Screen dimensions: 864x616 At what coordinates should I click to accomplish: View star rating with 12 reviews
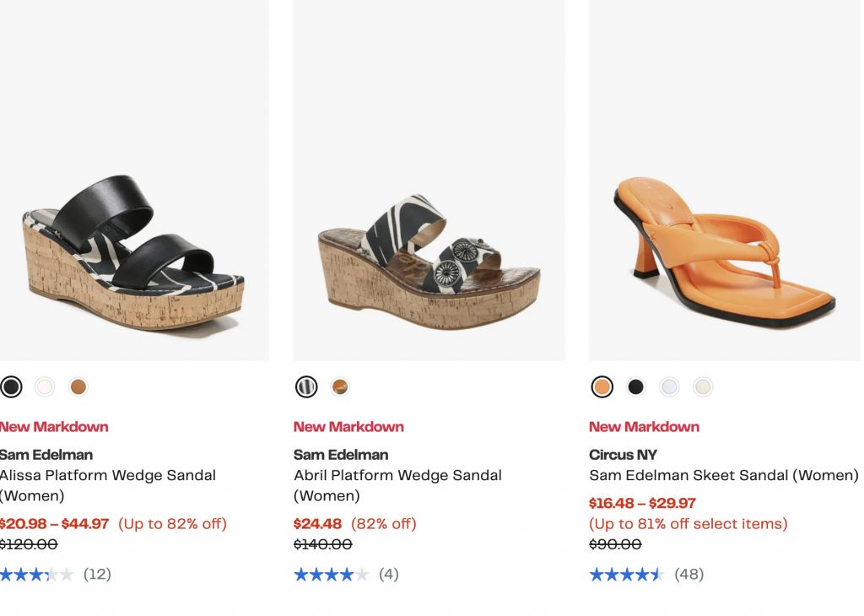point(37,575)
